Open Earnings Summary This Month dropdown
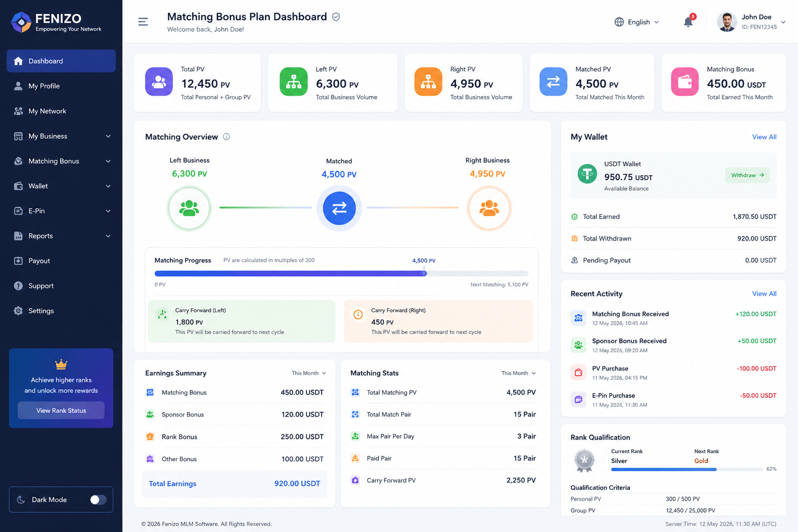 click(x=309, y=373)
